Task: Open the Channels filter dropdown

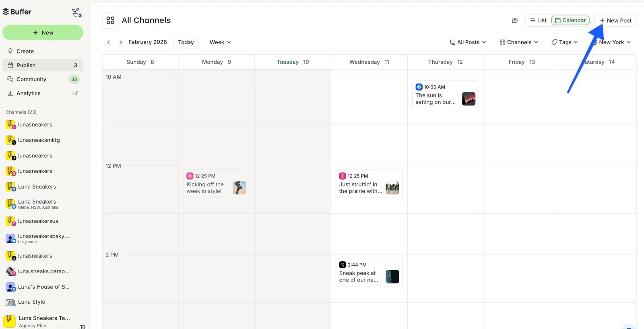Action: (518, 42)
